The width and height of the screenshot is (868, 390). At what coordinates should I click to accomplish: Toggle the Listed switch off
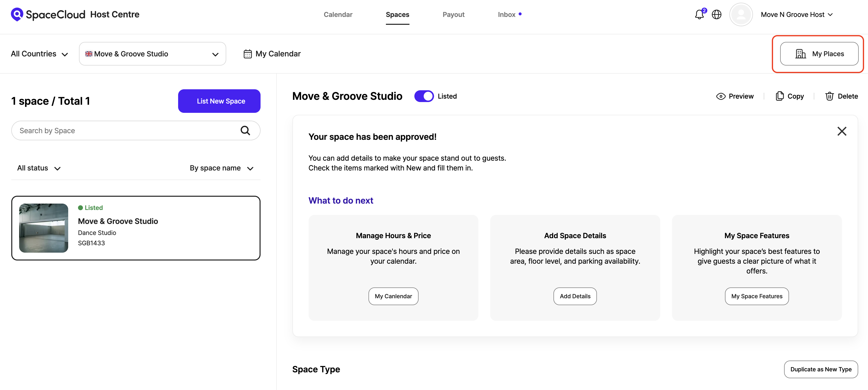point(424,96)
